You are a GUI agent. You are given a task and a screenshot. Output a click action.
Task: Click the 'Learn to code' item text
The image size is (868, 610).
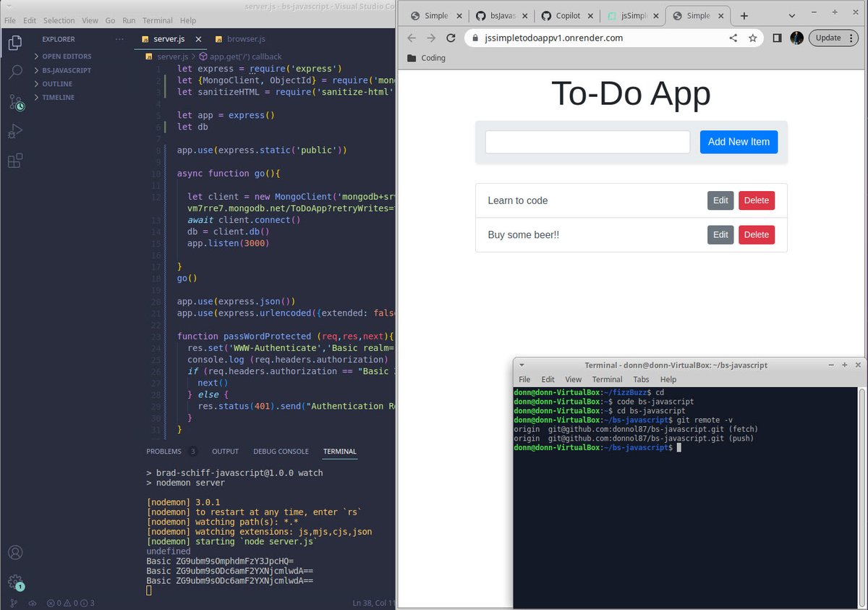pos(518,200)
